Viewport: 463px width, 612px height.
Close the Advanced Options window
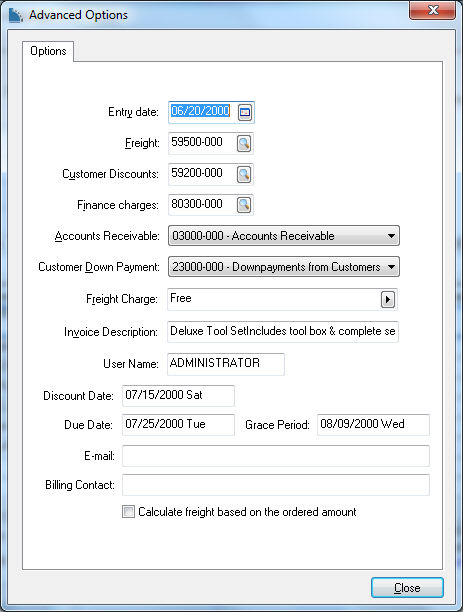[433, 10]
